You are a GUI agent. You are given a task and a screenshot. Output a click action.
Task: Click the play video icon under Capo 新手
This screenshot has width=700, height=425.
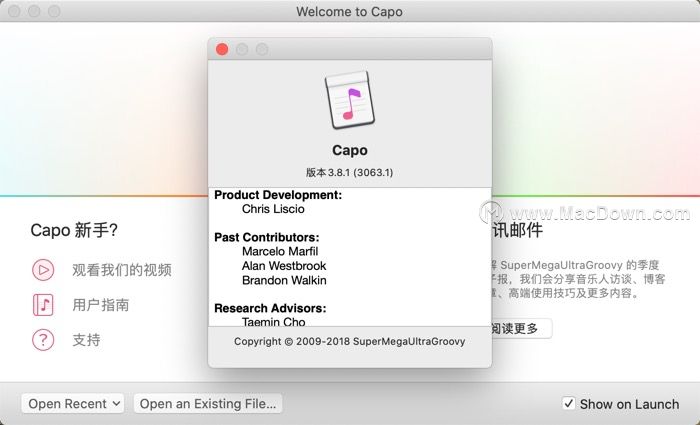point(43,270)
